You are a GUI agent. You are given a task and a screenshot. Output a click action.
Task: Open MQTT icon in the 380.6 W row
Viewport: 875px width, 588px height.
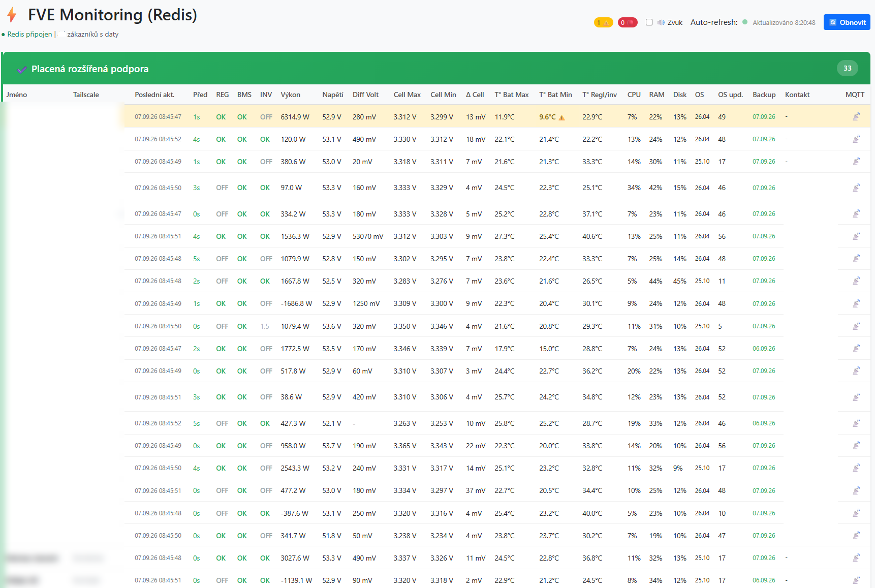856,161
